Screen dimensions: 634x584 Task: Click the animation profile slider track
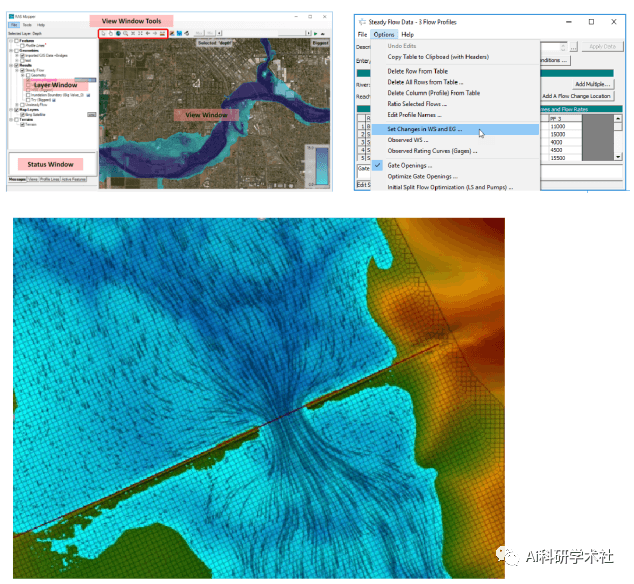(264, 34)
